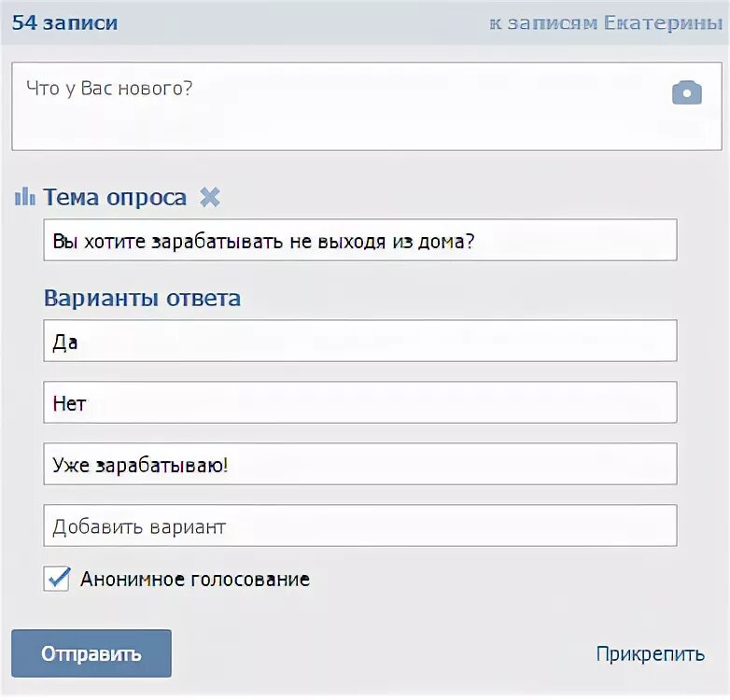Focus the Что у Вас нового? text box

point(367,106)
